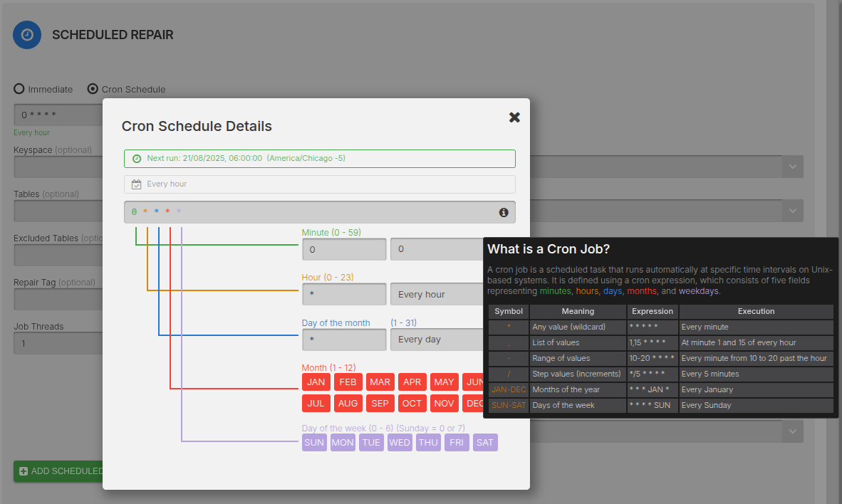Toggle the SUN weekday button

click(x=314, y=443)
